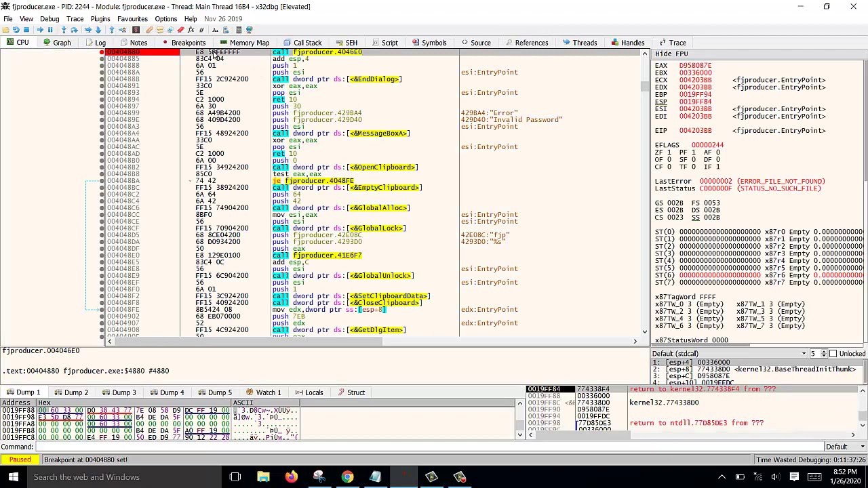Switch to the Memory Map tab
868x488 pixels.
coord(243,43)
